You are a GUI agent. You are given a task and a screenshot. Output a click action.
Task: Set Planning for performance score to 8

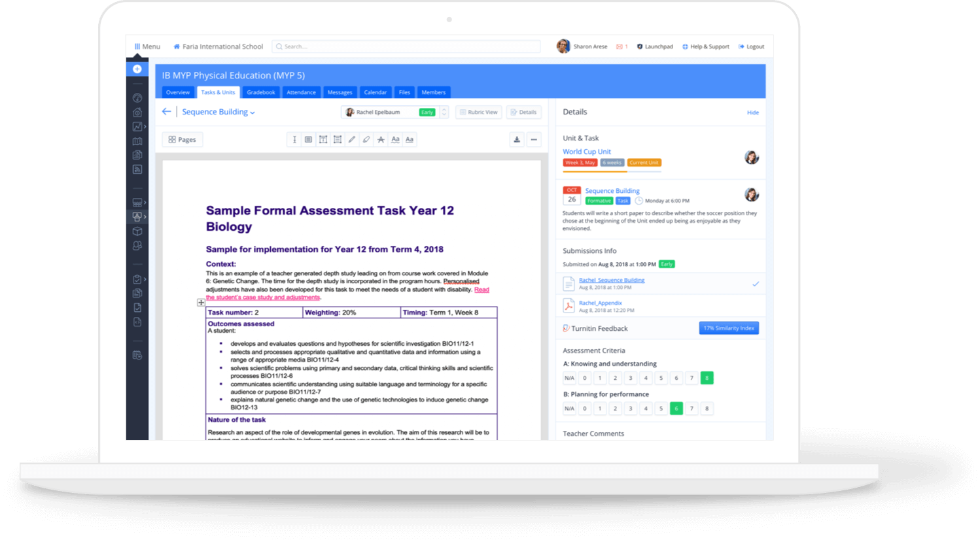tap(707, 409)
